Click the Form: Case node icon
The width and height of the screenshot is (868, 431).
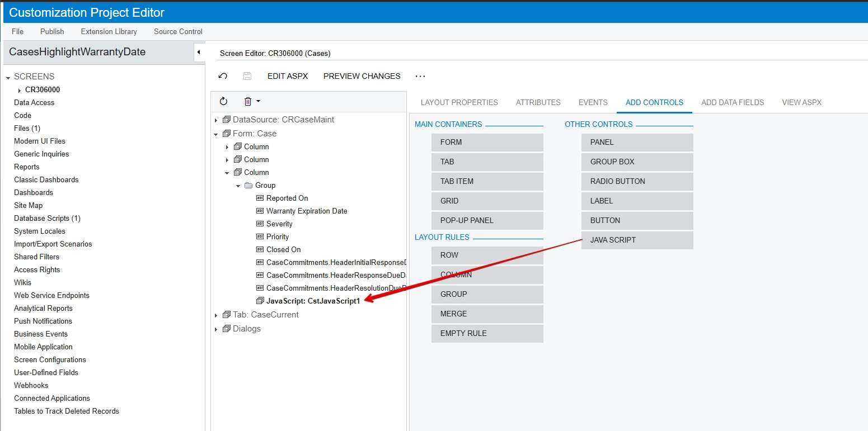(227, 134)
